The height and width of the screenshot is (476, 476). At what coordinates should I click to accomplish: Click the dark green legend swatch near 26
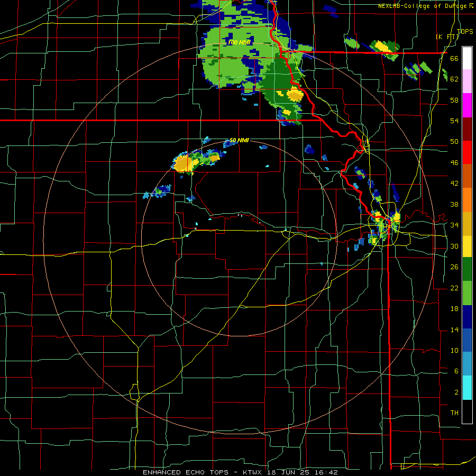pos(467,269)
